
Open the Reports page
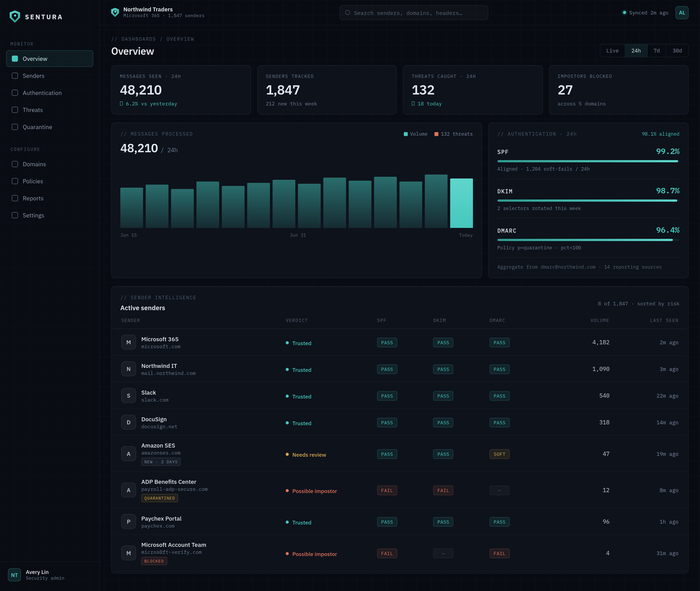(x=49, y=198)
